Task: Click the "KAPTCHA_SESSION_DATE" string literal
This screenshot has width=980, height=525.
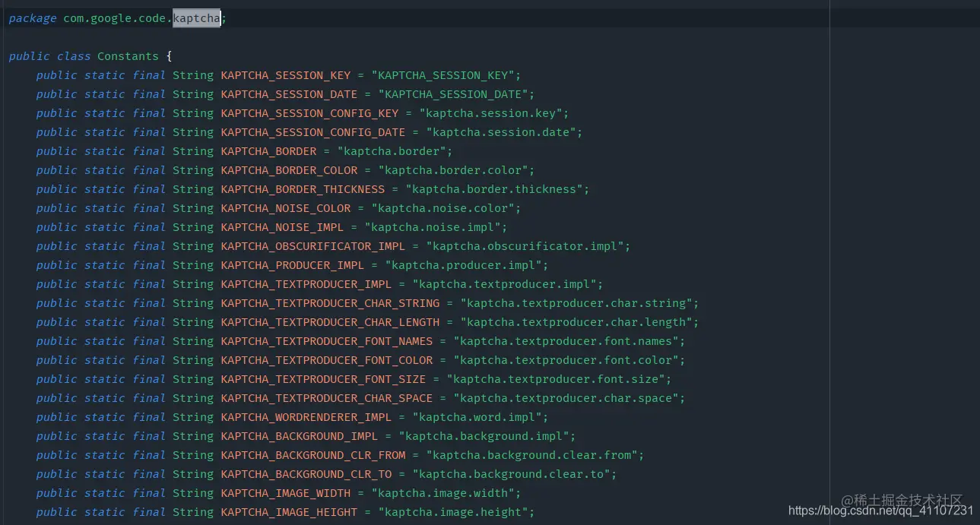Action: click(x=457, y=94)
